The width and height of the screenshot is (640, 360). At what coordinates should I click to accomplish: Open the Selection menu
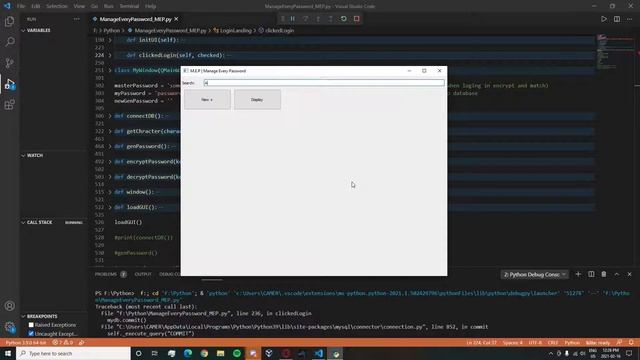[x=56, y=6]
